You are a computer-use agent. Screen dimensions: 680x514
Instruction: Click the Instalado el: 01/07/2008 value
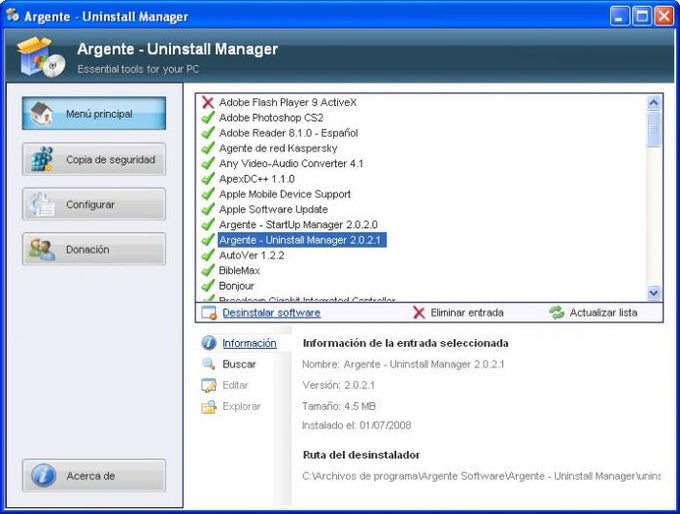(x=356, y=425)
